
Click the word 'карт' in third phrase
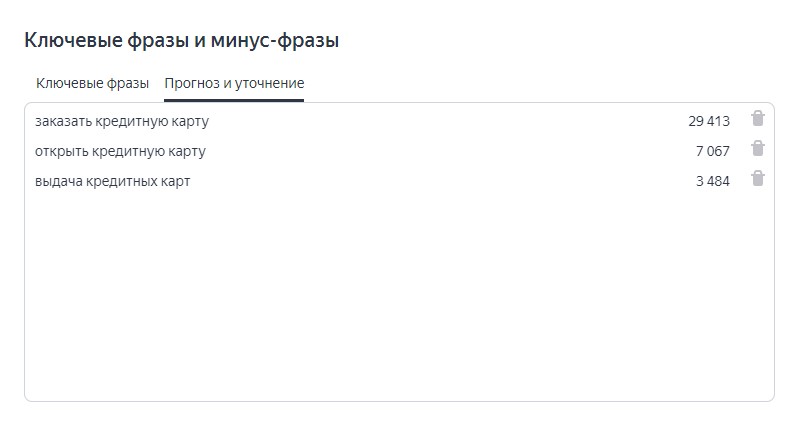(x=175, y=182)
